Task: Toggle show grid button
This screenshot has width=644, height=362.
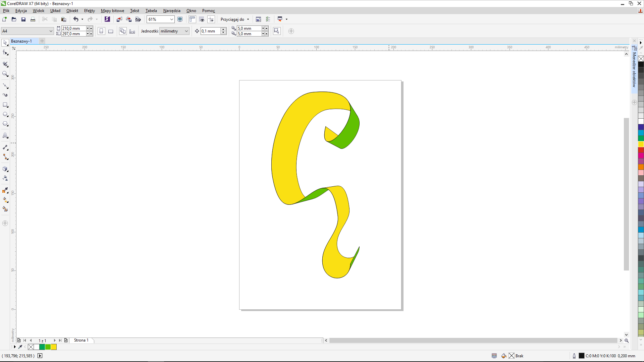Action: pos(202,19)
